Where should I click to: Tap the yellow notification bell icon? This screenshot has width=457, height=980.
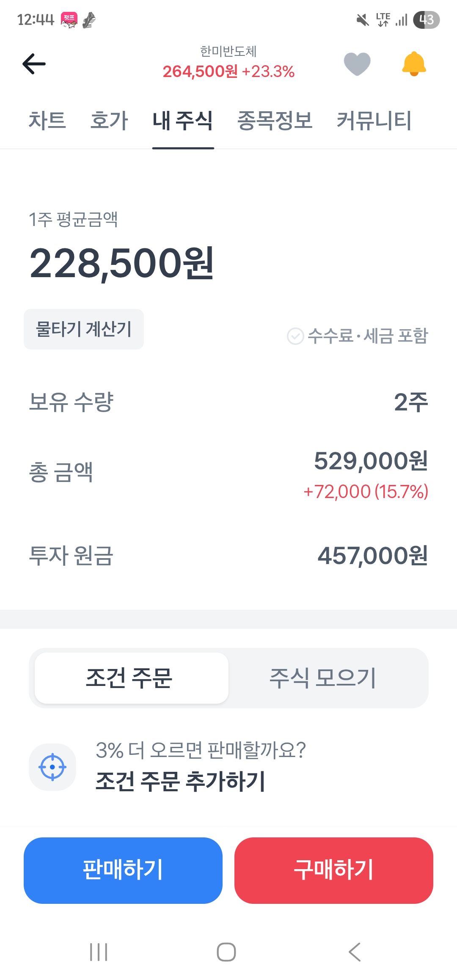pyautogui.click(x=414, y=64)
